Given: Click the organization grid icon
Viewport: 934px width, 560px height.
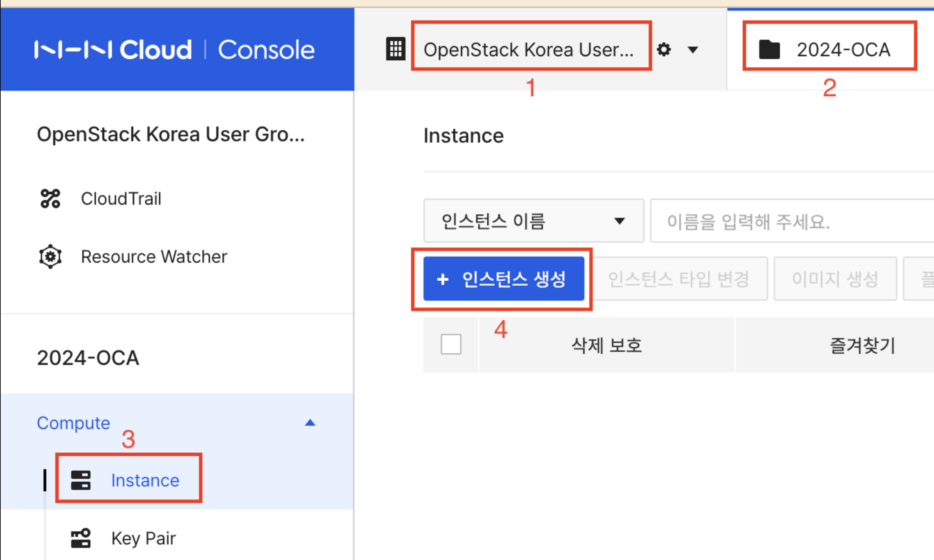Looking at the screenshot, I should tap(395, 49).
